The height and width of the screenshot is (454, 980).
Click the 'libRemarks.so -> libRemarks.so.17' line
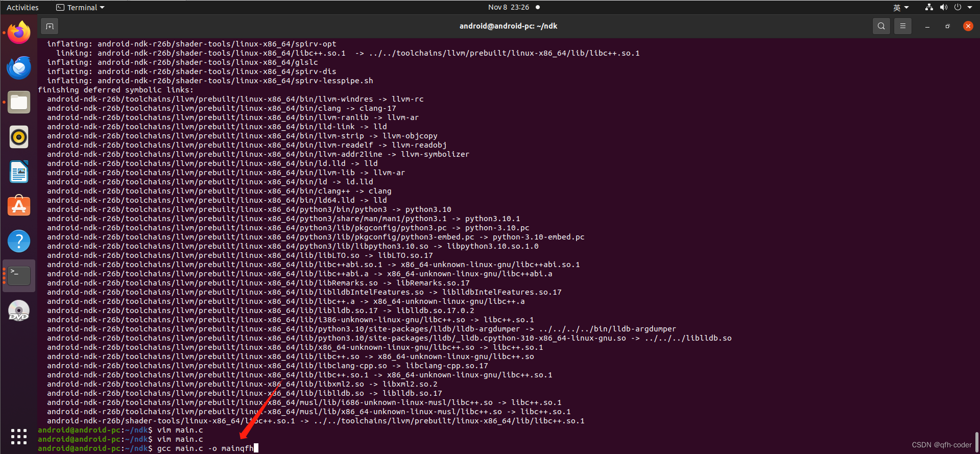click(x=258, y=283)
